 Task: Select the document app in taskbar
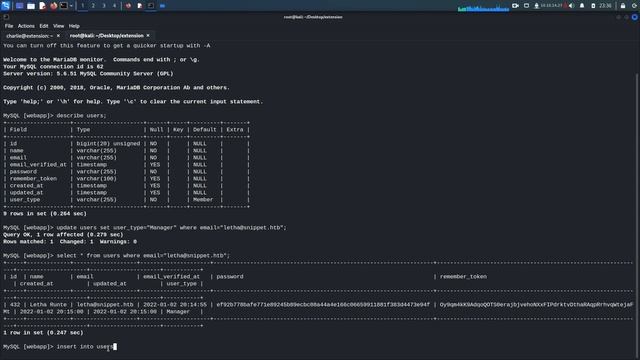coord(140,6)
